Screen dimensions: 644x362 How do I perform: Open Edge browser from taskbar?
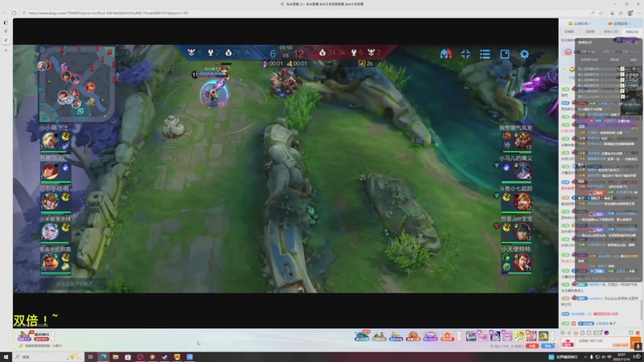coord(103,357)
